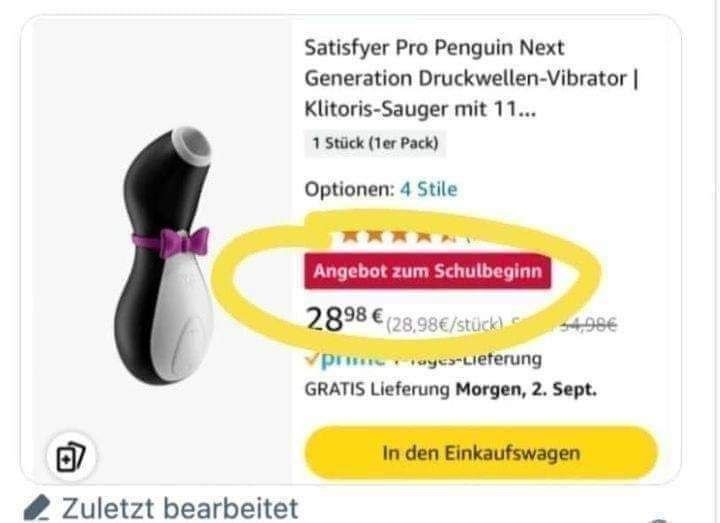Click the Angebot zum Schulbeginn badge
Viewport: 720px width, 523px height.
[428, 271]
